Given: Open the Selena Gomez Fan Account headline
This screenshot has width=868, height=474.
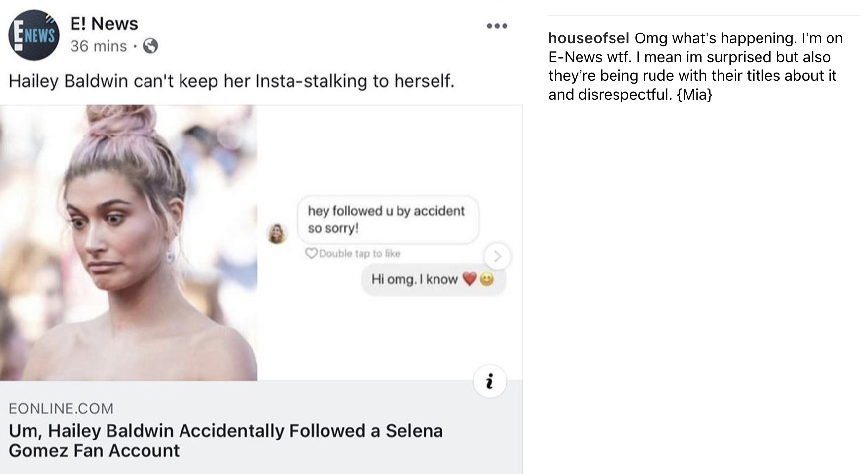Looking at the screenshot, I should 225,440.
